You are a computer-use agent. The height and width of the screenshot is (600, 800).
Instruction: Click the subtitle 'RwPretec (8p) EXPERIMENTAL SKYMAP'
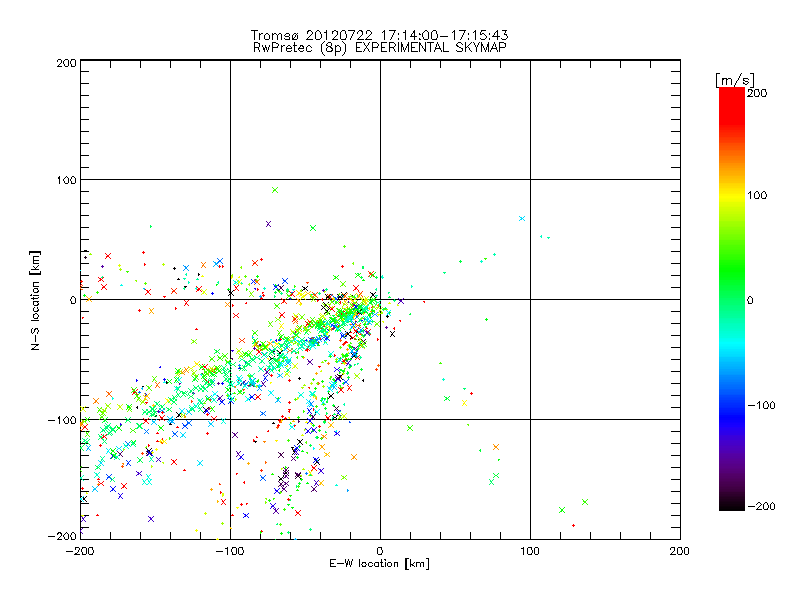point(380,48)
